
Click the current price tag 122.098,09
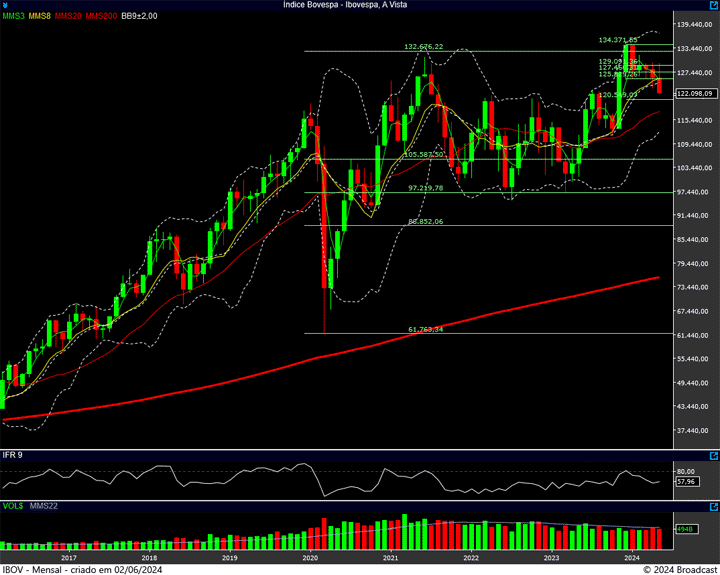(x=692, y=93)
